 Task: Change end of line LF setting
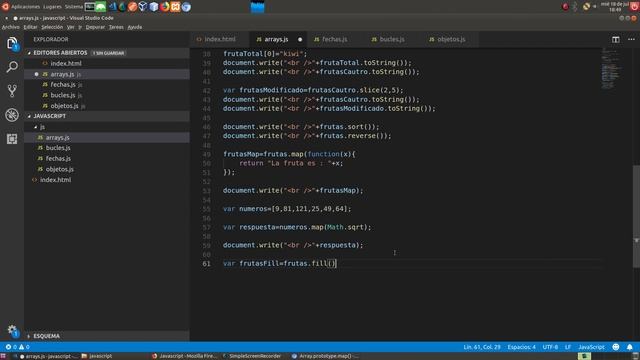coord(568,347)
